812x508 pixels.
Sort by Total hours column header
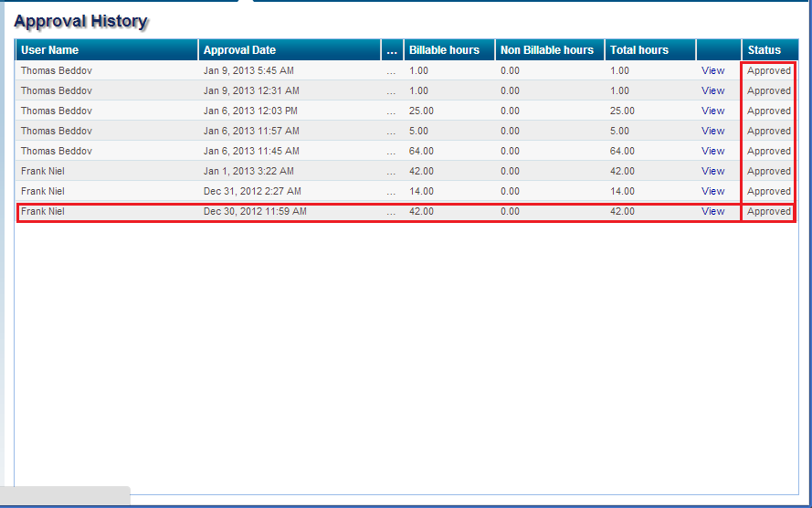click(639, 50)
